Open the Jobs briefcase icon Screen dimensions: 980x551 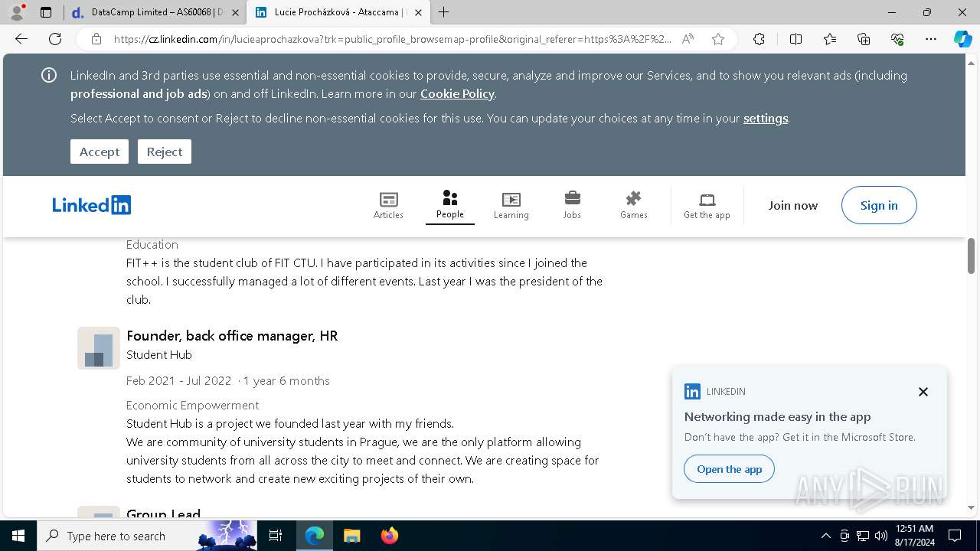pyautogui.click(x=572, y=205)
